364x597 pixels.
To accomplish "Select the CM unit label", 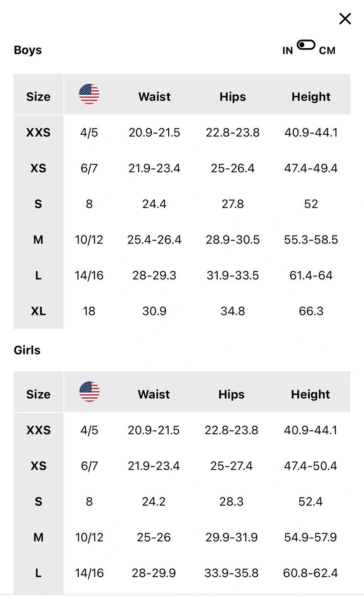I will [327, 51].
